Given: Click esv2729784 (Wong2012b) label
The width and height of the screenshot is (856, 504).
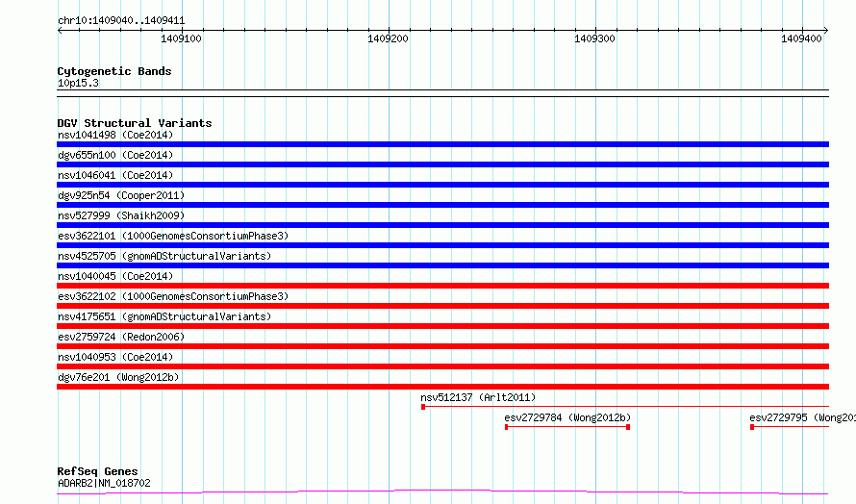Looking at the screenshot, I should click(x=567, y=417).
